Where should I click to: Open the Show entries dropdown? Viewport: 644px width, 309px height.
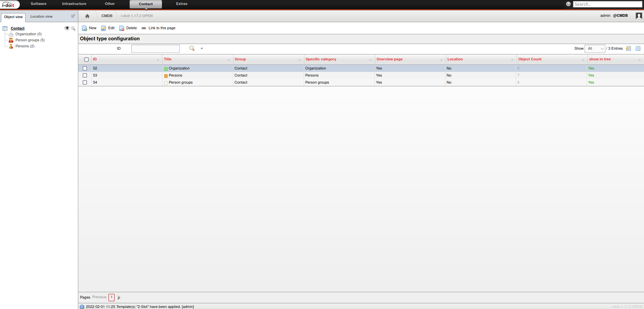(x=595, y=49)
